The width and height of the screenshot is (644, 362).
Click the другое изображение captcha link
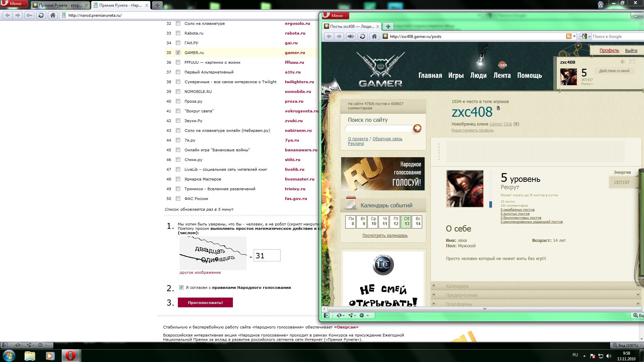point(200,272)
